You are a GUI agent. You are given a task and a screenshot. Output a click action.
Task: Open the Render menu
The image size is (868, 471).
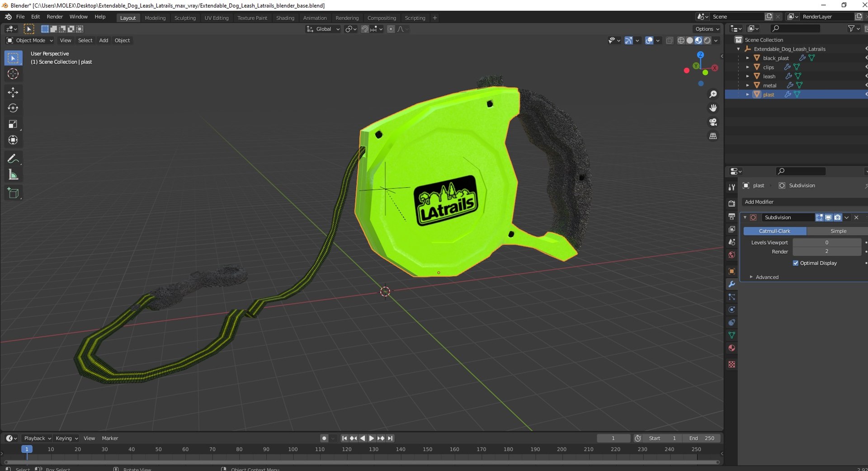coord(55,17)
